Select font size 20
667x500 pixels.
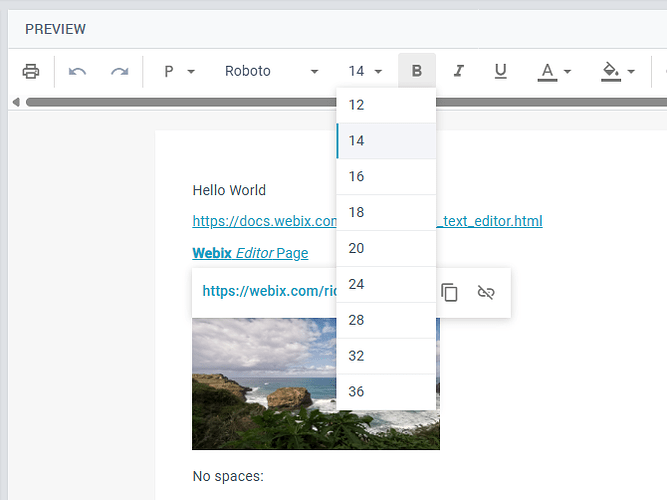386,248
